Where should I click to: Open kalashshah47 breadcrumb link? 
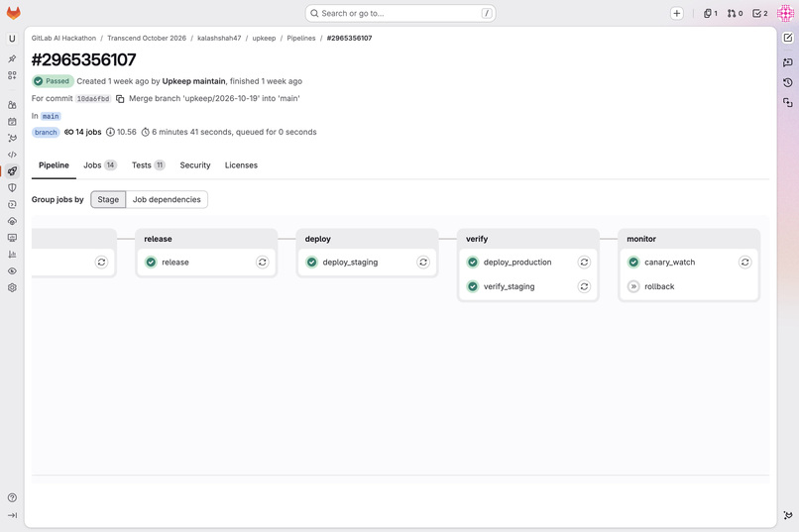point(219,39)
